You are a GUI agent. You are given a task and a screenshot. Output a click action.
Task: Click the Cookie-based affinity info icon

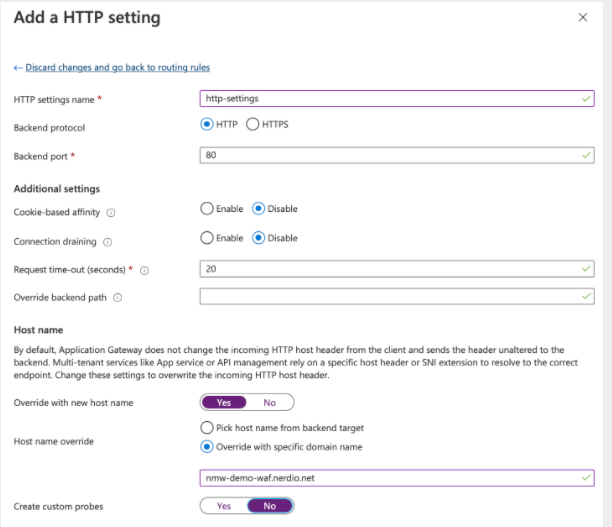pyautogui.click(x=111, y=213)
